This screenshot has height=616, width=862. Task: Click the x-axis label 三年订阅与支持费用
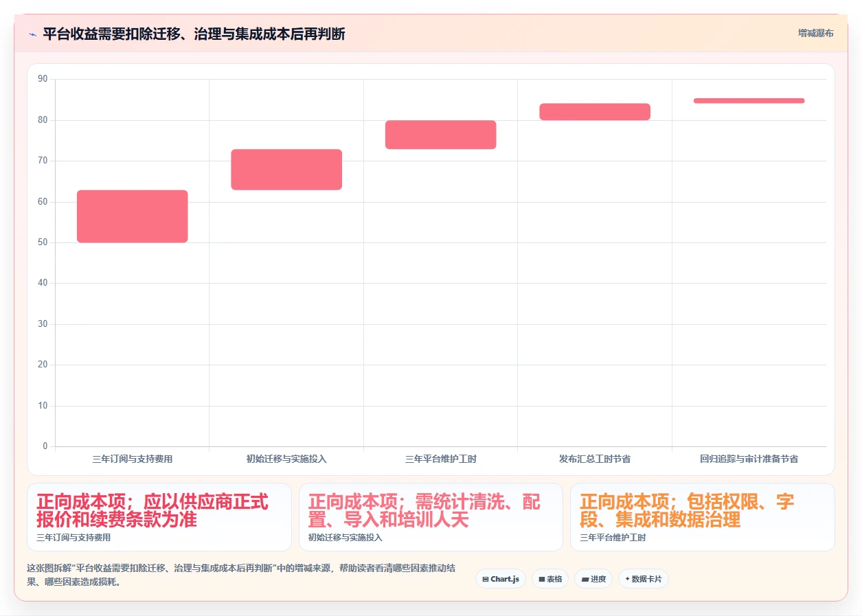tap(133, 459)
